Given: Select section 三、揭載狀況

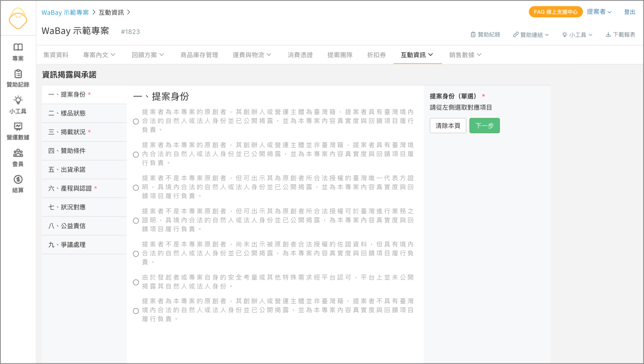Looking at the screenshot, I should click(84, 132).
